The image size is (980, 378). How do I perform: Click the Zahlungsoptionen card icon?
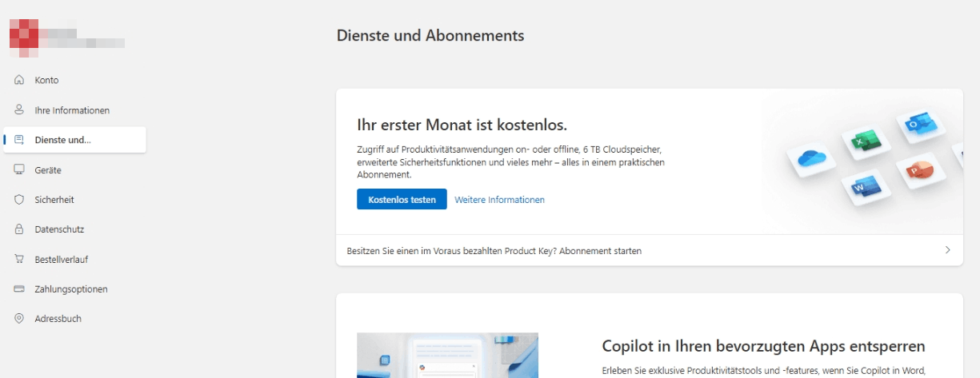pyautogui.click(x=20, y=289)
